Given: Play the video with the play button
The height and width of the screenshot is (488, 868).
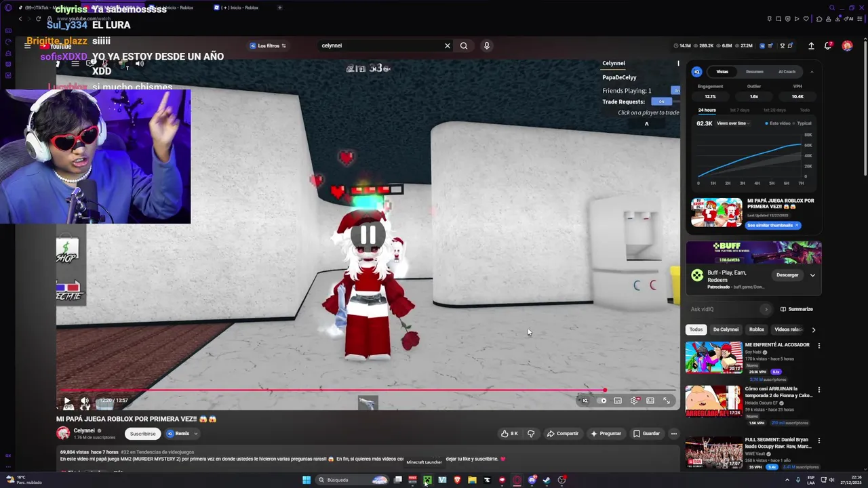Looking at the screenshot, I should point(67,401).
